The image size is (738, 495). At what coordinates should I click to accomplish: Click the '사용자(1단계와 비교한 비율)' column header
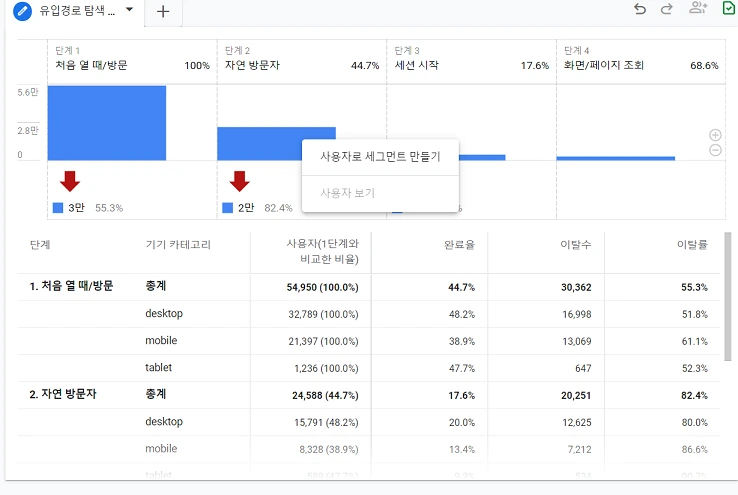tap(323, 251)
